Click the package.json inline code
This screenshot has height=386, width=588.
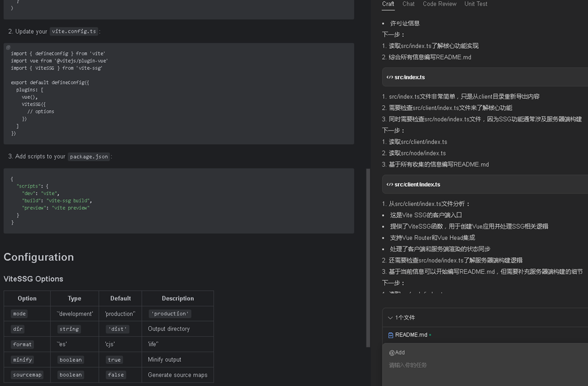click(x=89, y=156)
